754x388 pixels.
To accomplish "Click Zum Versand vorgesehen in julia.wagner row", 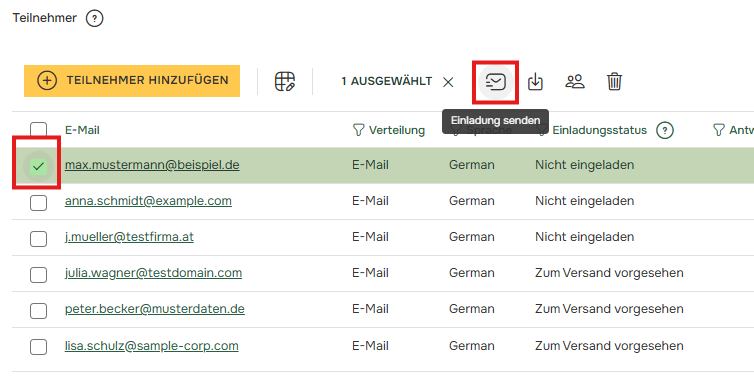I will click(x=609, y=273).
